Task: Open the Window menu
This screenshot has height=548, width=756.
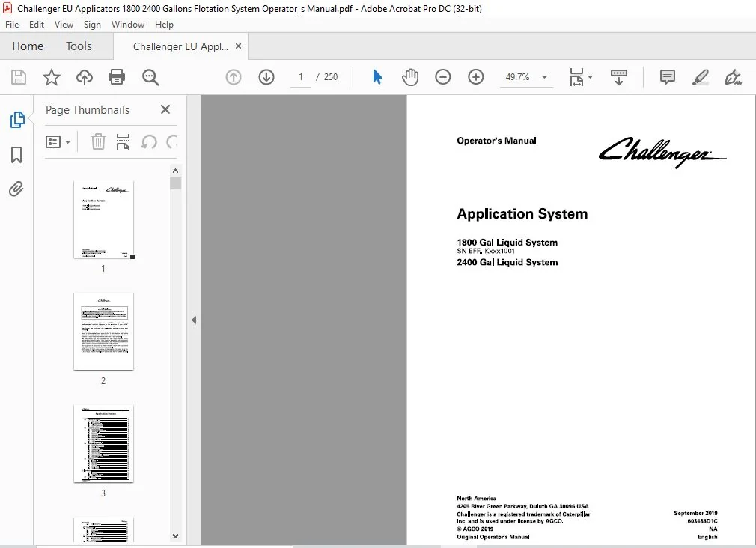Action: point(128,25)
